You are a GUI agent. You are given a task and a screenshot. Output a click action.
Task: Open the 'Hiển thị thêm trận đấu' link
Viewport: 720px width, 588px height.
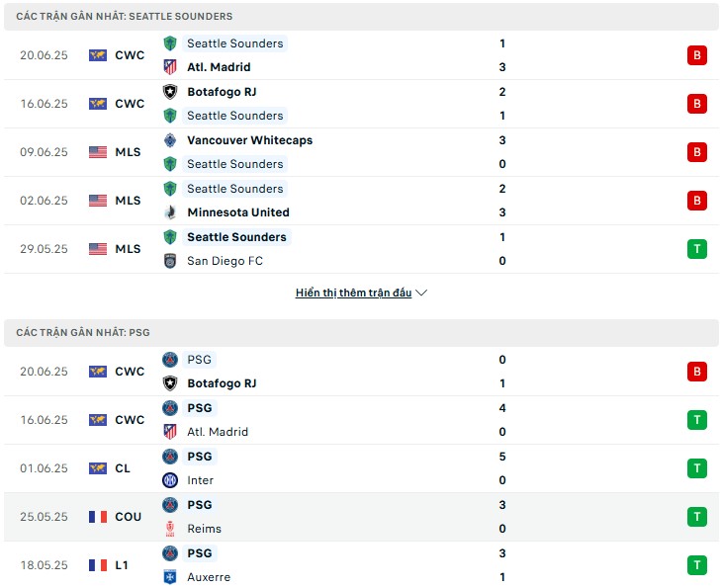354,293
